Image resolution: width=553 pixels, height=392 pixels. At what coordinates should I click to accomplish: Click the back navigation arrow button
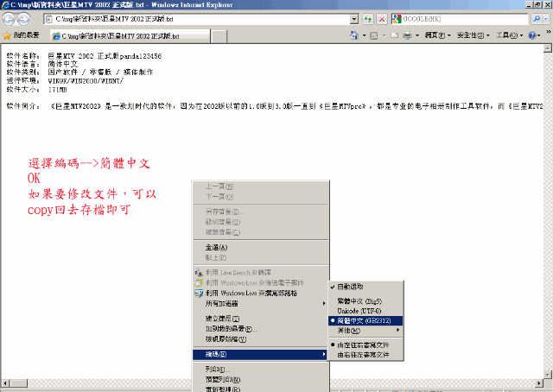(x=10, y=18)
